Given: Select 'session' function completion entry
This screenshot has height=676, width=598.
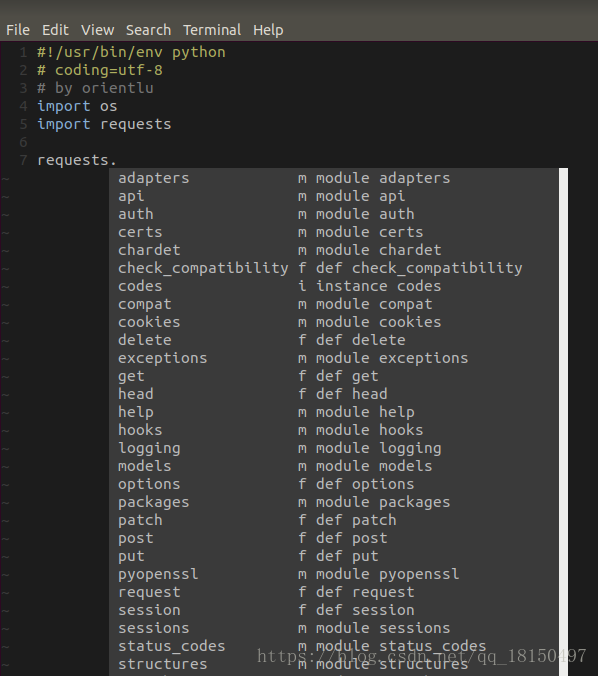Looking at the screenshot, I should 334,610.
